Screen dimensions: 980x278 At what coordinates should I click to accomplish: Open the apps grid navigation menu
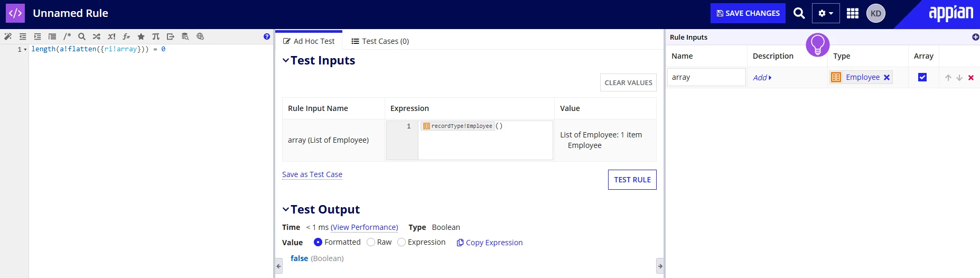pyautogui.click(x=853, y=13)
